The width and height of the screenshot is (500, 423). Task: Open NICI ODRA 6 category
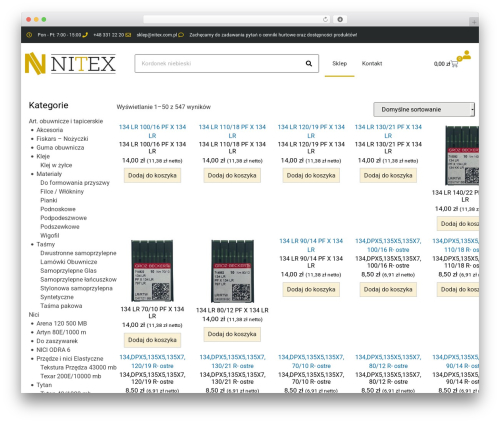53,350
